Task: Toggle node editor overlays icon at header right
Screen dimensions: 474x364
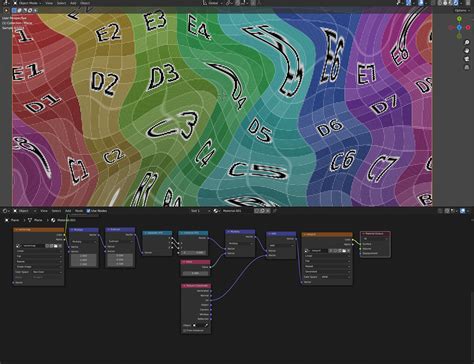Action: pos(463,211)
